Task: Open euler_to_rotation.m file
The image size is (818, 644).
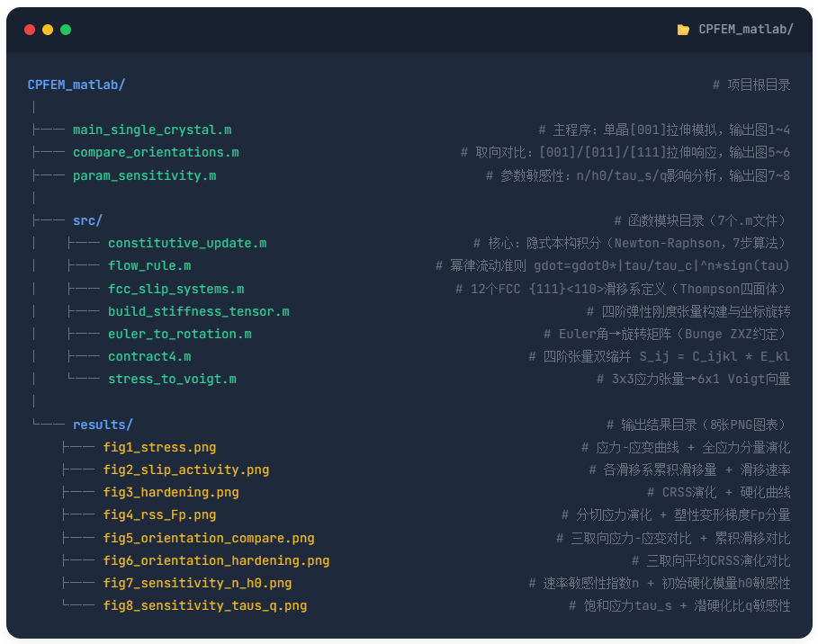Action: [179, 334]
